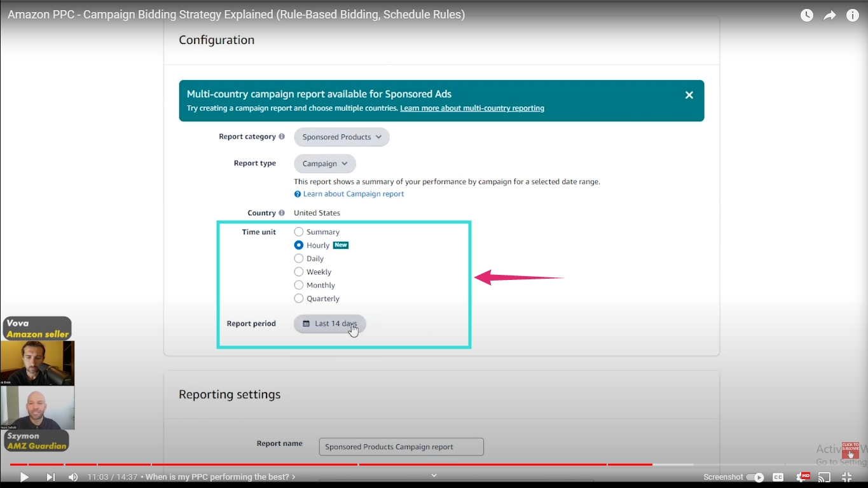868x488 pixels.
Task: Select Weekly time unit
Action: click(299, 272)
